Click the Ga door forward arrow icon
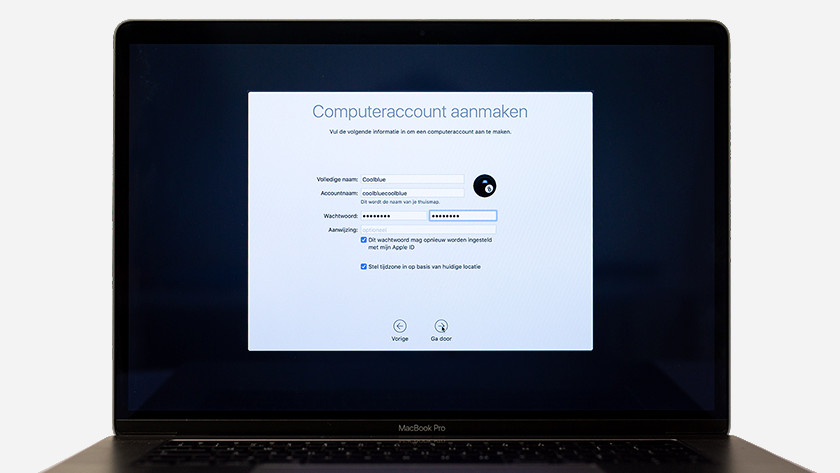This screenshot has height=473, width=840. point(441,326)
